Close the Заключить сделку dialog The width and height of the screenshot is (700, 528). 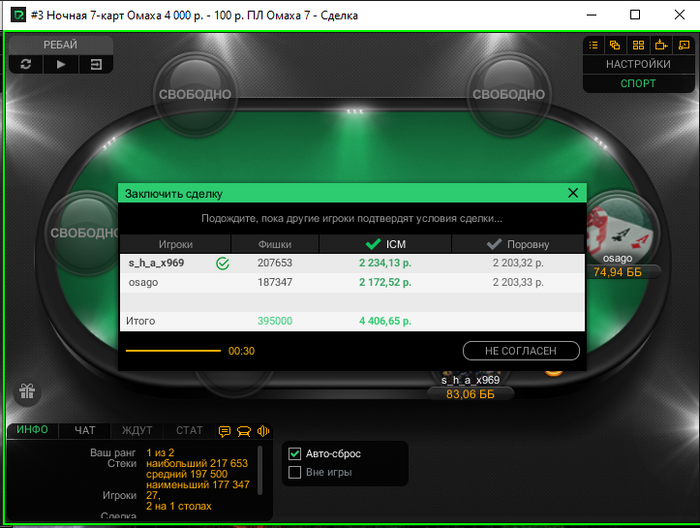click(x=573, y=193)
